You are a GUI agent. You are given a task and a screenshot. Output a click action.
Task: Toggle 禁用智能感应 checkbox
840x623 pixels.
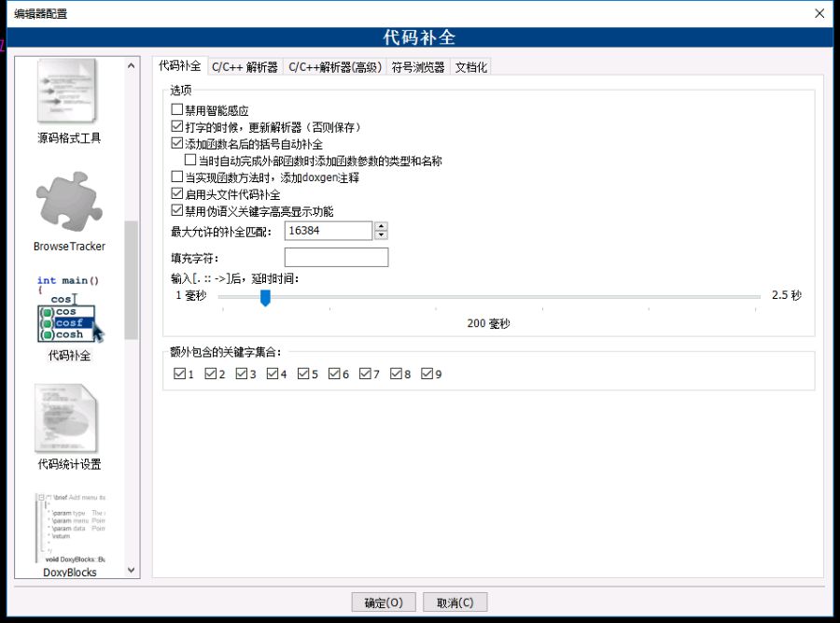176,109
